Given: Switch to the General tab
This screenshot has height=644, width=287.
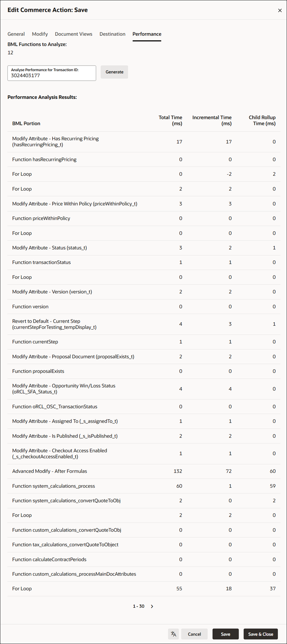Looking at the screenshot, I should pyautogui.click(x=16, y=34).
